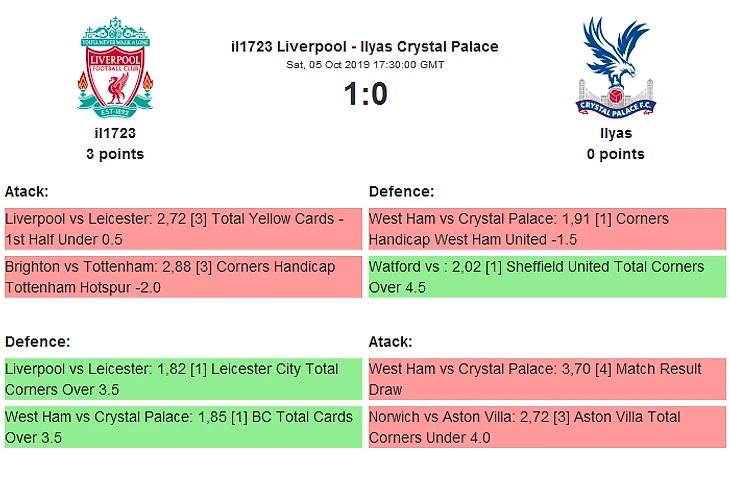Click the 3 points label under il1723
The height and width of the screenshot is (480, 730).
[x=115, y=154]
